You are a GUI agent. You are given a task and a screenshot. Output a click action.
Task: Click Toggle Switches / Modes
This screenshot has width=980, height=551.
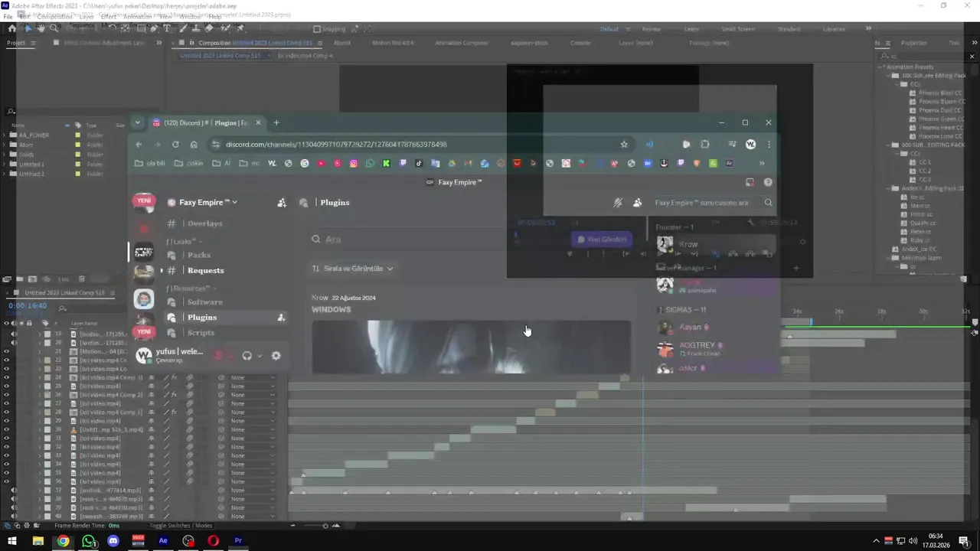(181, 526)
